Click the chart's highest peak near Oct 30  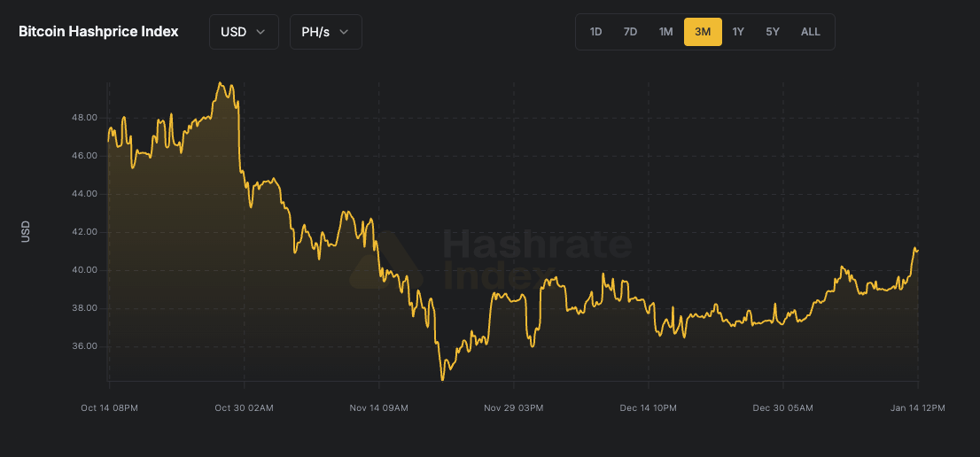click(221, 83)
